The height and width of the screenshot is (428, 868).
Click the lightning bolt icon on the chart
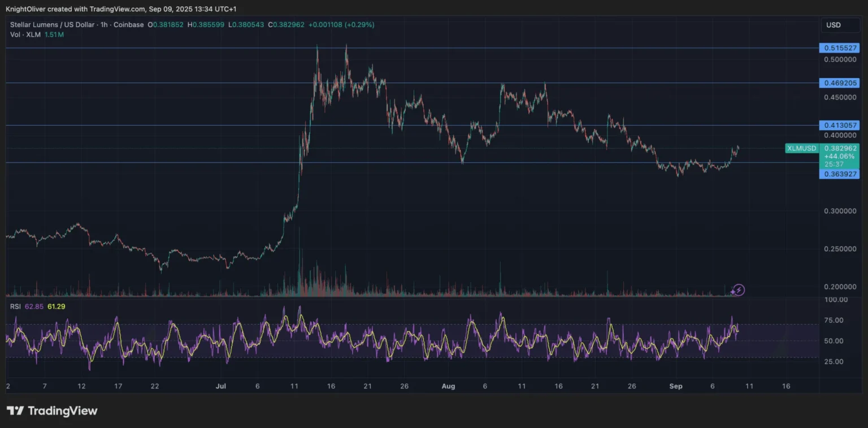coord(738,289)
